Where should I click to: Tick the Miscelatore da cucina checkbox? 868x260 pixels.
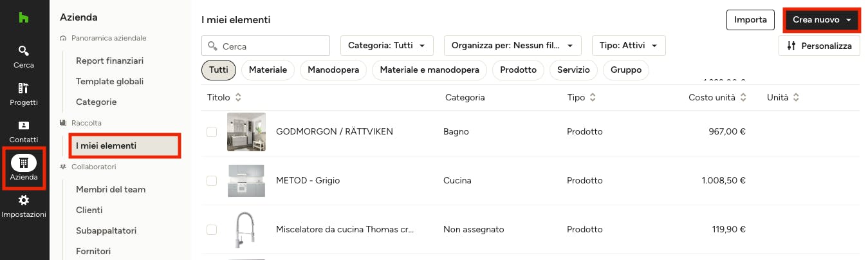coord(212,229)
